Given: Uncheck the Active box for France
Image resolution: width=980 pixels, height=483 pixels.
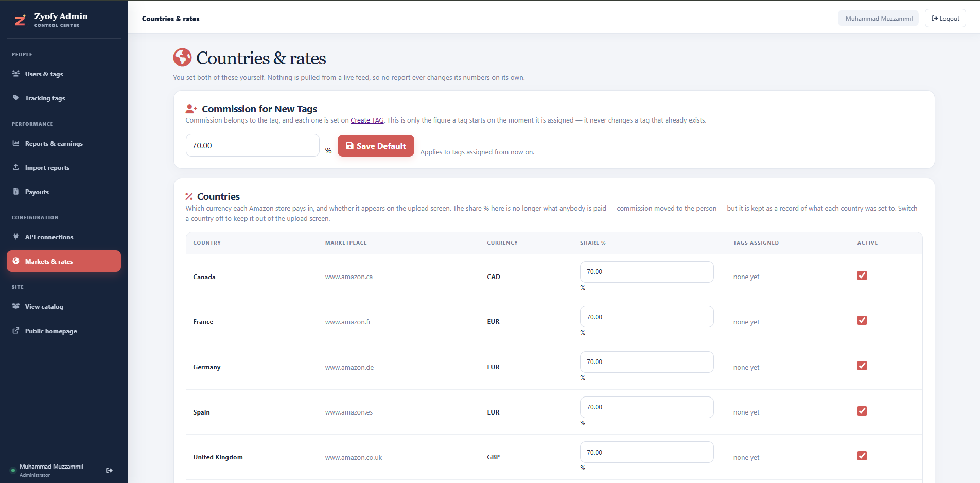Looking at the screenshot, I should pos(862,320).
